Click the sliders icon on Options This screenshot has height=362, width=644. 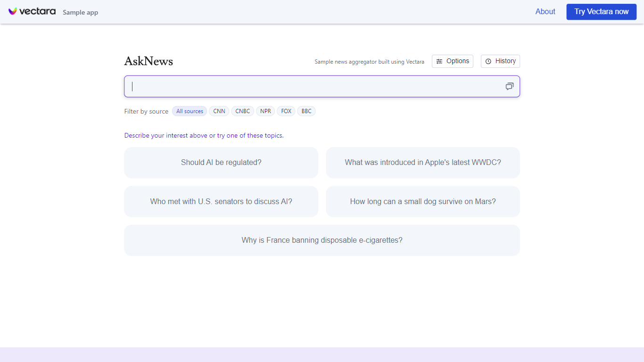[439, 61]
